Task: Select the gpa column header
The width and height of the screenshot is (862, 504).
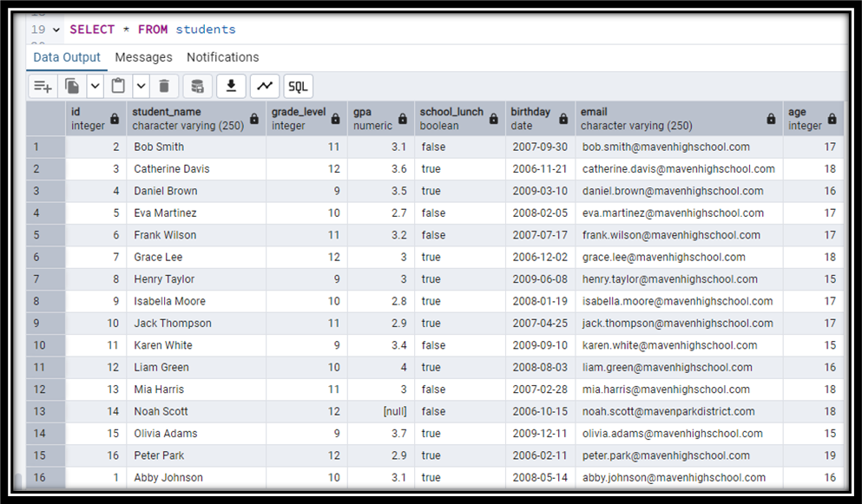Action: pos(381,119)
